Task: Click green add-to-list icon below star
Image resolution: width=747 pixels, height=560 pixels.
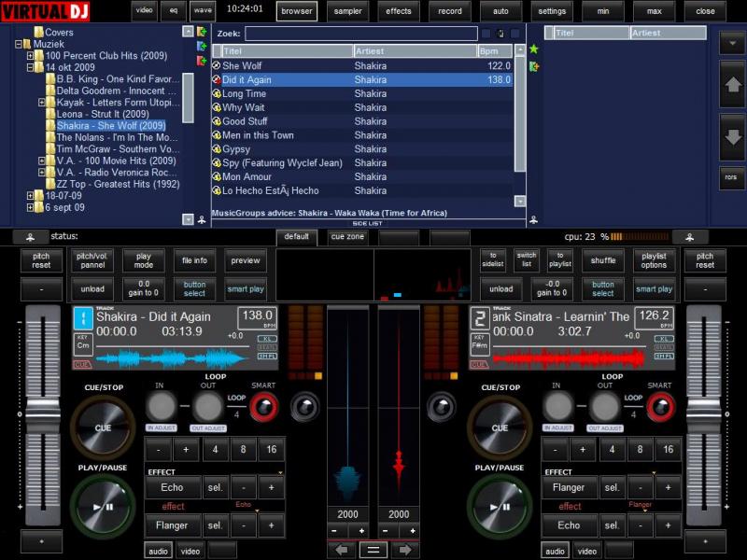Action: point(534,66)
